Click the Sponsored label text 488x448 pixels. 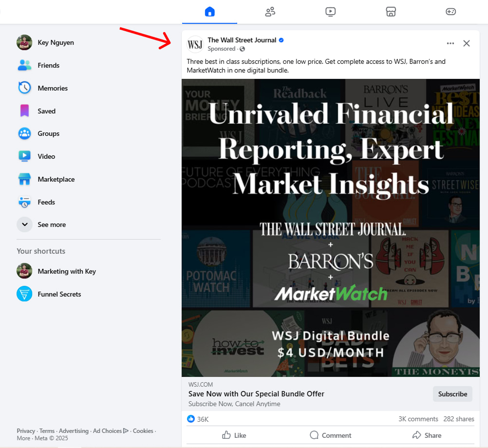[x=221, y=49]
